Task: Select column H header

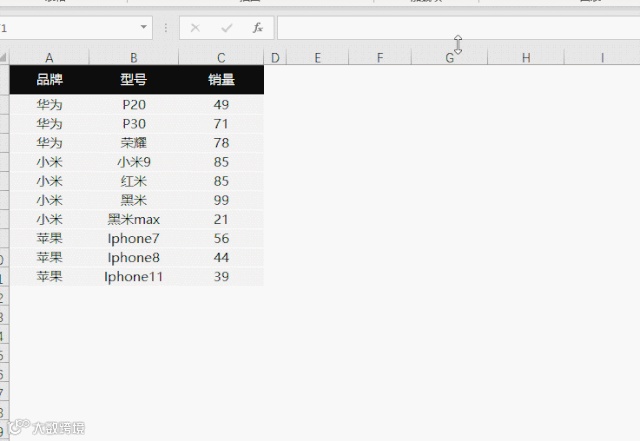Action: tap(526, 58)
